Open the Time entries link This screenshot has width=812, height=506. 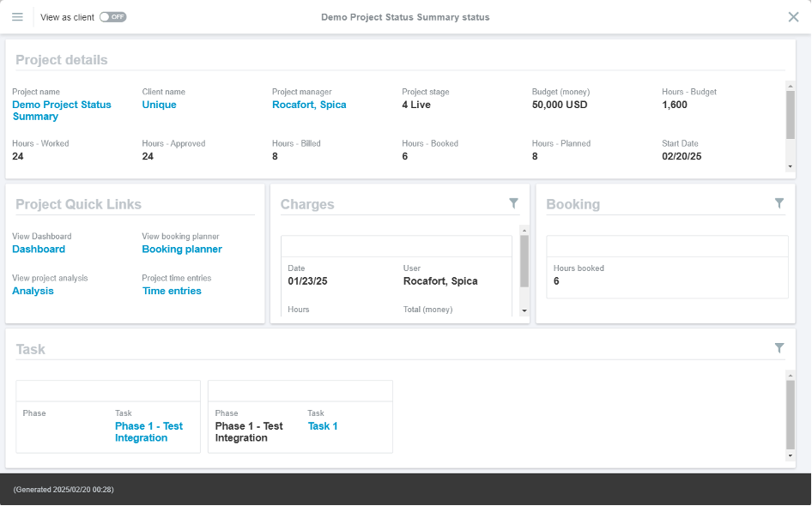coord(172,292)
